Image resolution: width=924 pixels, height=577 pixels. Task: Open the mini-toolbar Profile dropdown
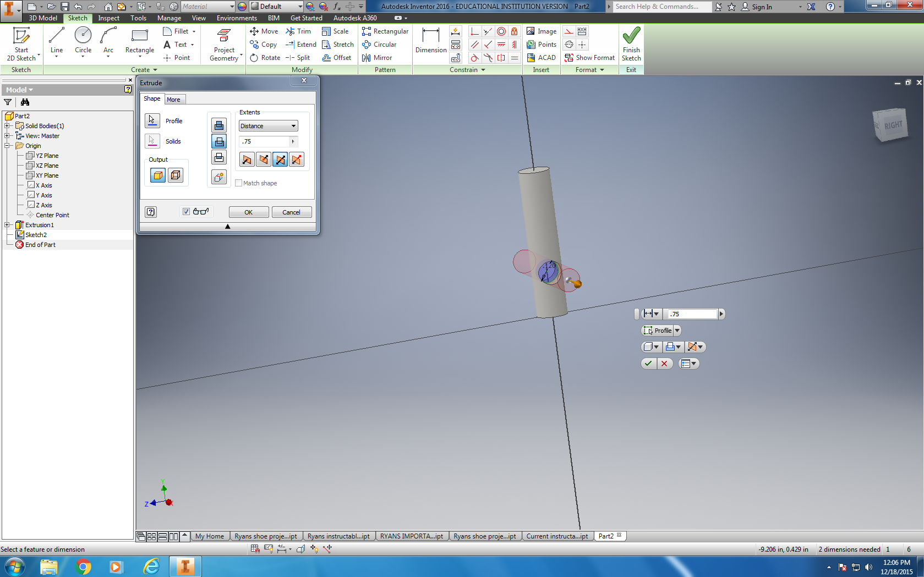[x=677, y=331]
